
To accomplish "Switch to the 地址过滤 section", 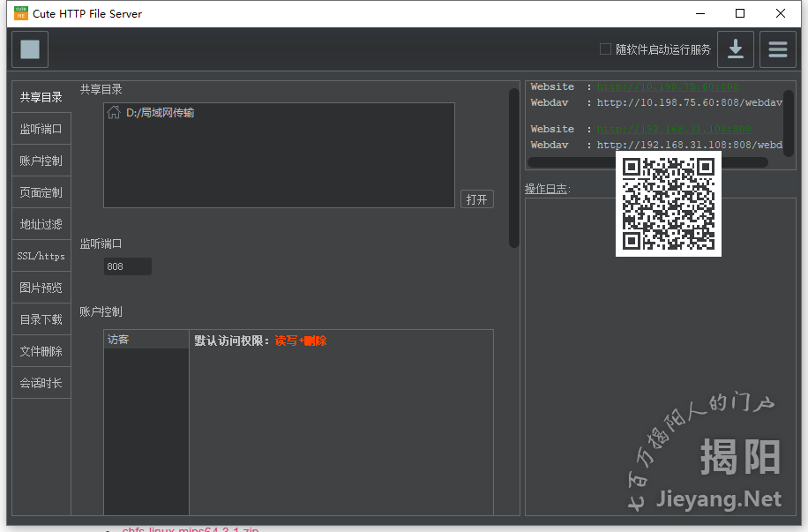I will tap(41, 223).
